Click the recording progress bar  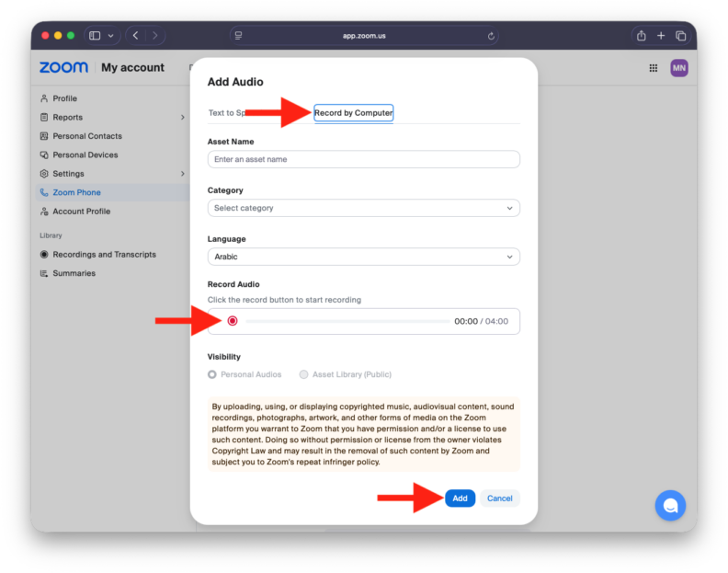click(347, 321)
